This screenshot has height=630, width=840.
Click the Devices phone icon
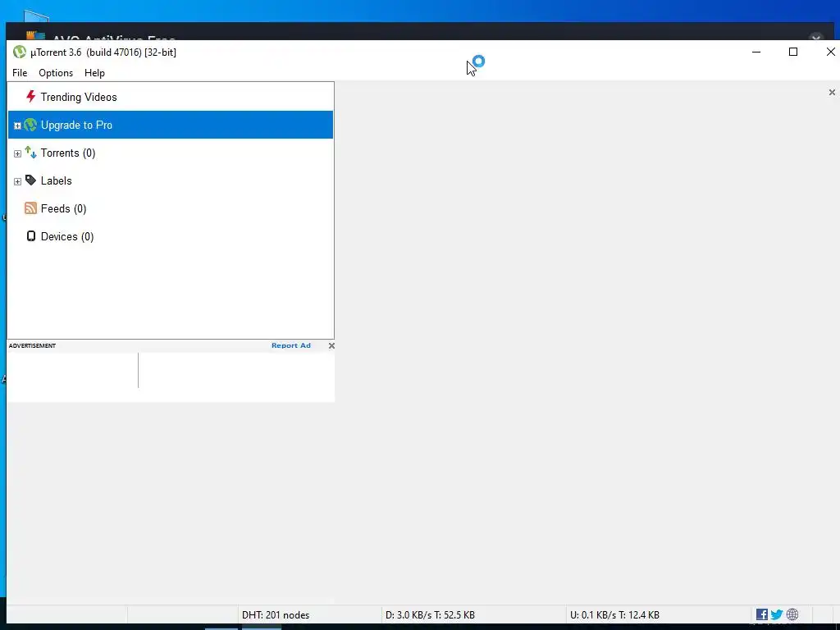click(31, 236)
